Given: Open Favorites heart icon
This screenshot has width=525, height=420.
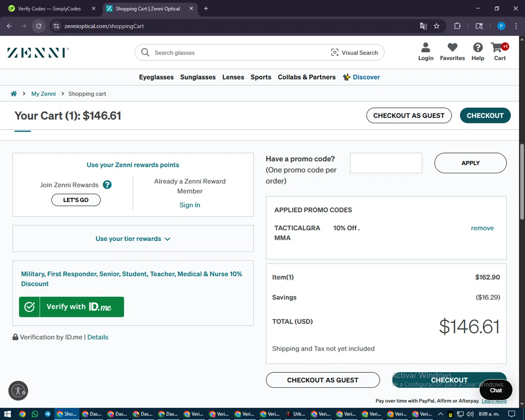Looking at the screenshot, I should coord(452,52).
